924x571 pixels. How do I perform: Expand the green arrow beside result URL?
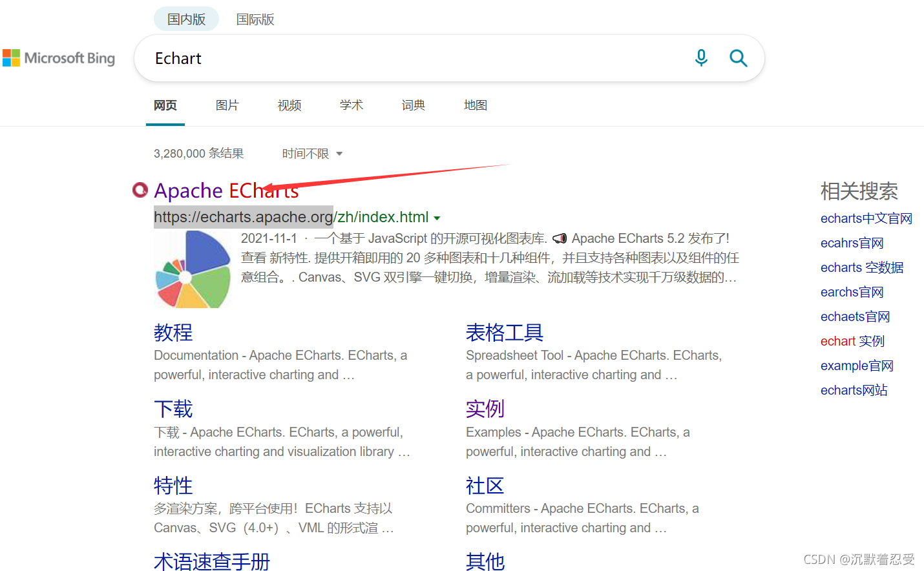437,218
